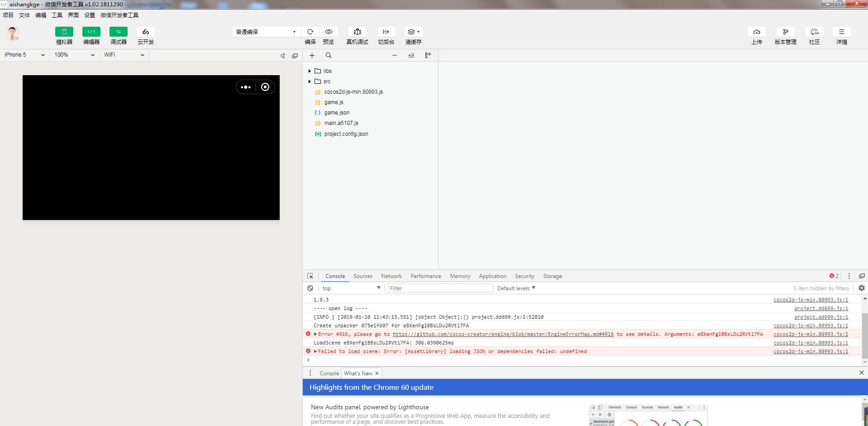Activate the inspect element picker
Viewport: 868px width, 426px height.
[310, 276]
